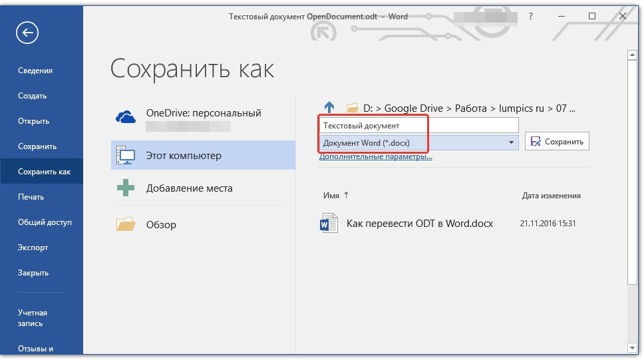Viewport: 644px width, 360px height.
Task: Click the folder icon in path breadcrumb
Action: pos(352,108)
